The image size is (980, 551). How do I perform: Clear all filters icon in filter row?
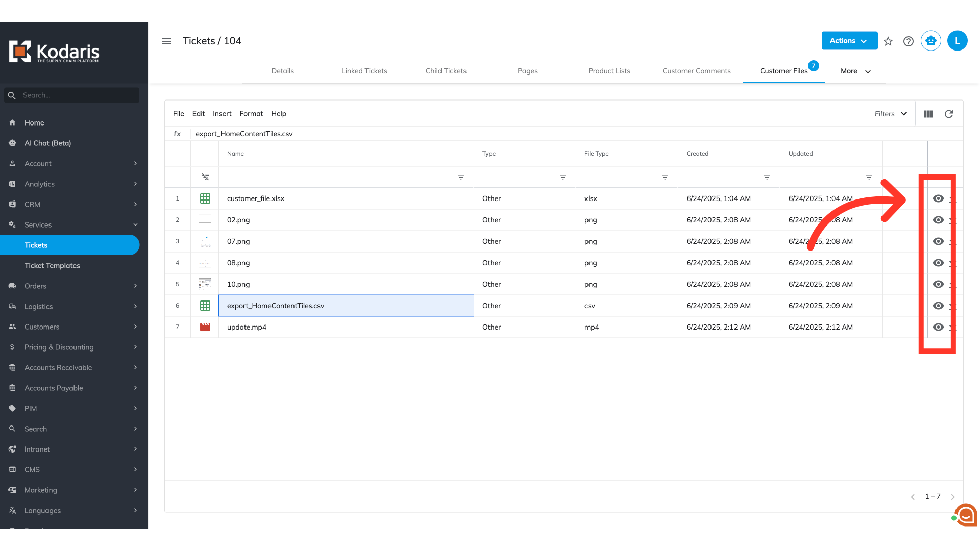[x=205, y=177]
